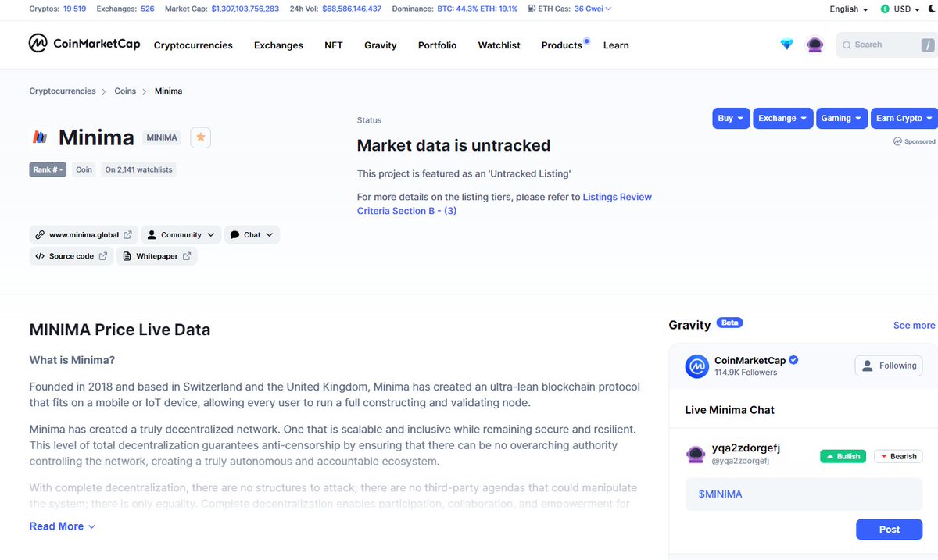This screenshot has height=560, width=938.
Task: Select the Bearish sentiment button
Action: [898, 456]
